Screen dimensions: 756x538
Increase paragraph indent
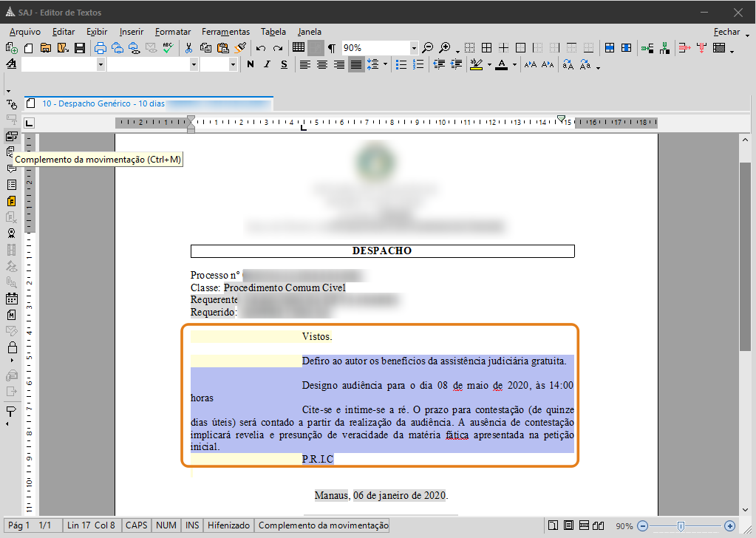(x=456, y=64)
